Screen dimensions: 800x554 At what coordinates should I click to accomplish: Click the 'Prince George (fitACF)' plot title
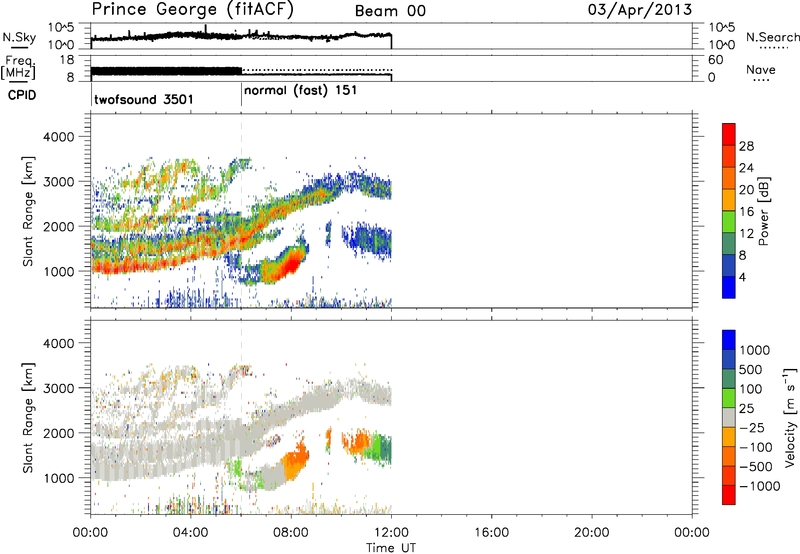[192, 9]
